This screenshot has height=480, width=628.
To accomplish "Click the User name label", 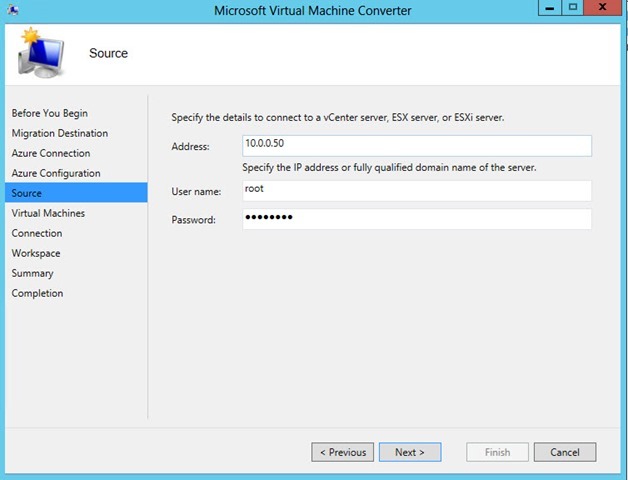I will tap(196, 192).
